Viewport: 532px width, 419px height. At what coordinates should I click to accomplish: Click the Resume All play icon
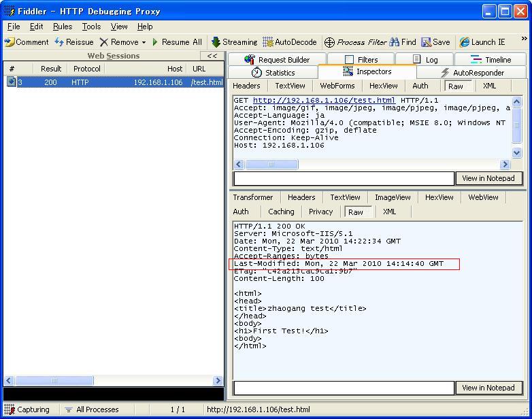(x=155, y=42)
